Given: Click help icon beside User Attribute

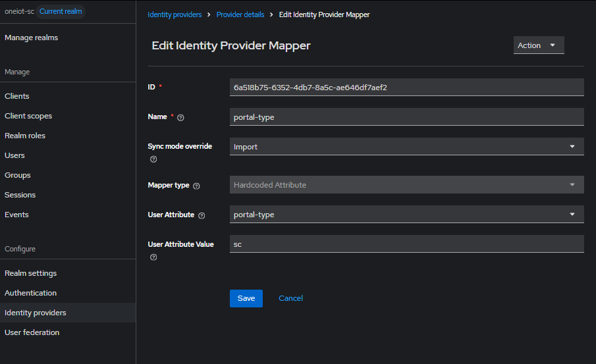Looking at the screenshot, I should click(x=202, y=215).
